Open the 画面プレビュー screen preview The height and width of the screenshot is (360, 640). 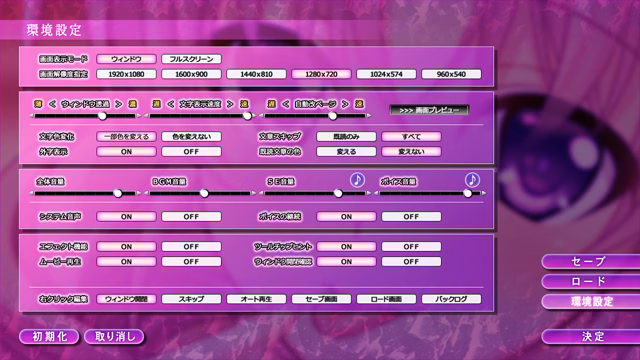(x=429, y=110)
